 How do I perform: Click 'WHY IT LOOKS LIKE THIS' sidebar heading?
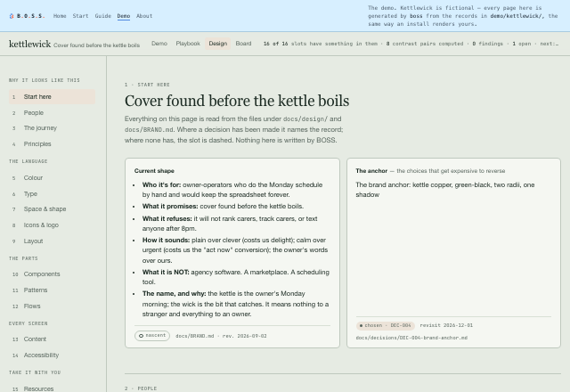(45, 80)
